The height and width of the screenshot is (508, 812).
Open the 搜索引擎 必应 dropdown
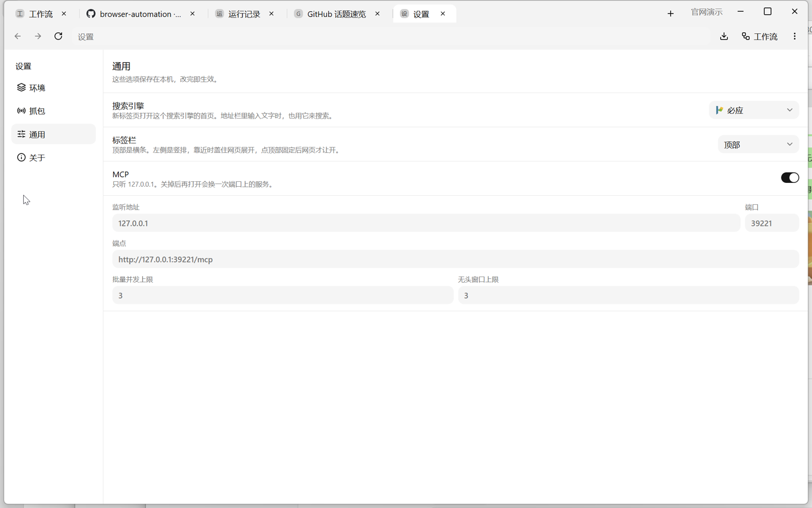coord(754,110)
